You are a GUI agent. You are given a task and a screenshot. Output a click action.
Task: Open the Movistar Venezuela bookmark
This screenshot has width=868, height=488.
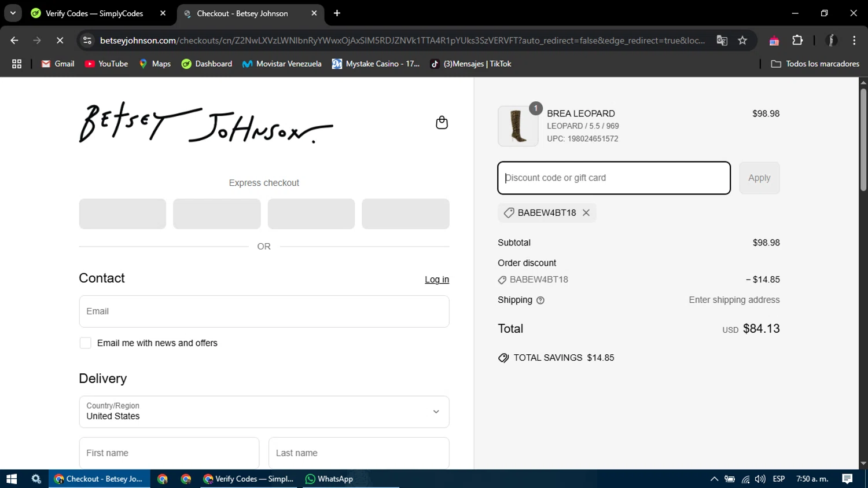[282, 64]
